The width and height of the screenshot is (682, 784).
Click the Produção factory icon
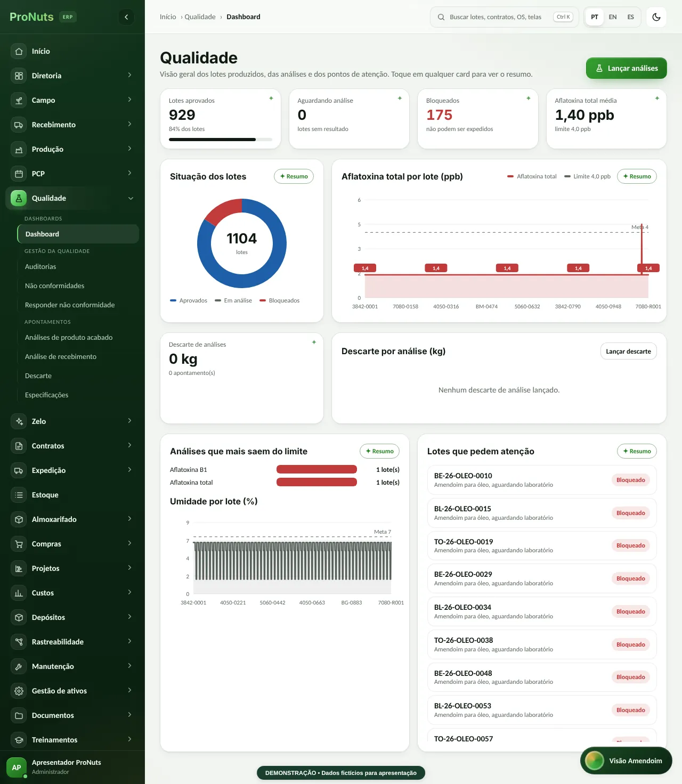[x=19, y=149]
